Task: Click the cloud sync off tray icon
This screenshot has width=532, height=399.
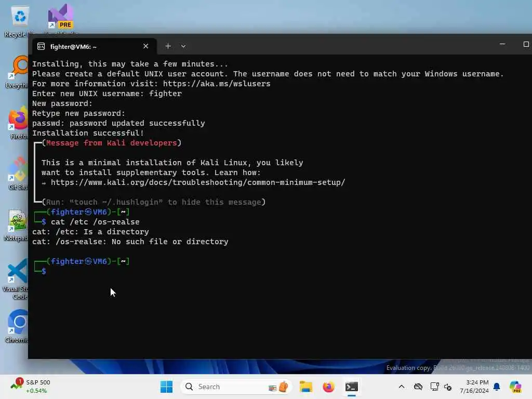Action: 418,387
